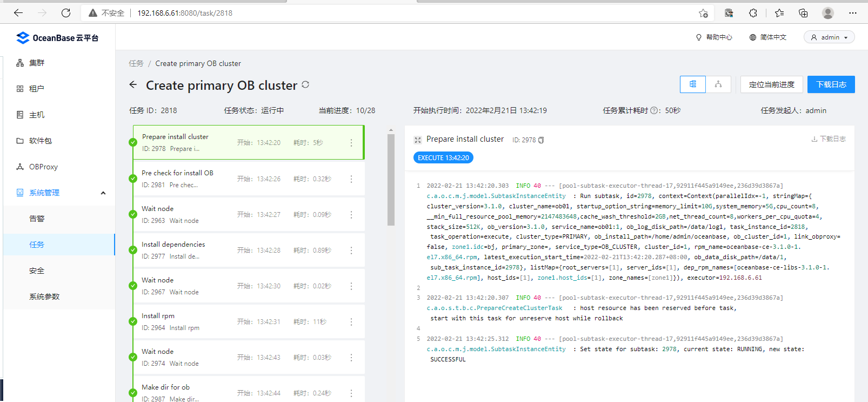
Task: Open the 简体中文 language selector
Action: [768, 37]
